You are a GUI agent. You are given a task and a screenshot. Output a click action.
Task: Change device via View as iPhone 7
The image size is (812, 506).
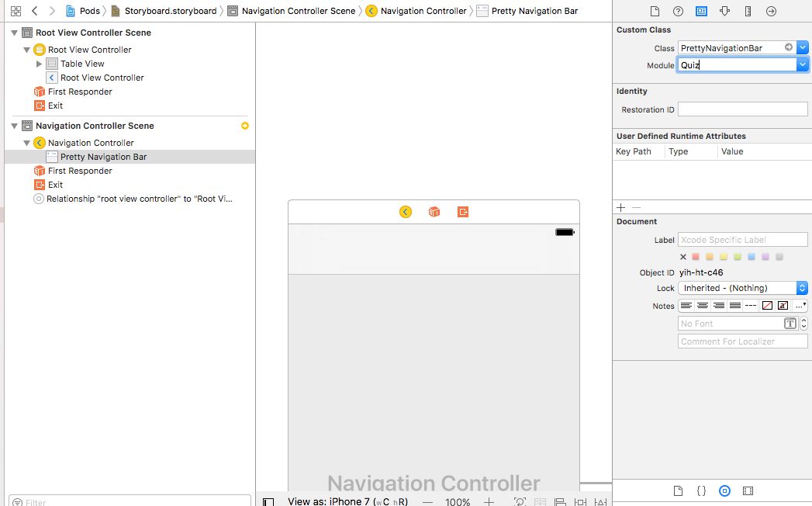tap(347, 501)
